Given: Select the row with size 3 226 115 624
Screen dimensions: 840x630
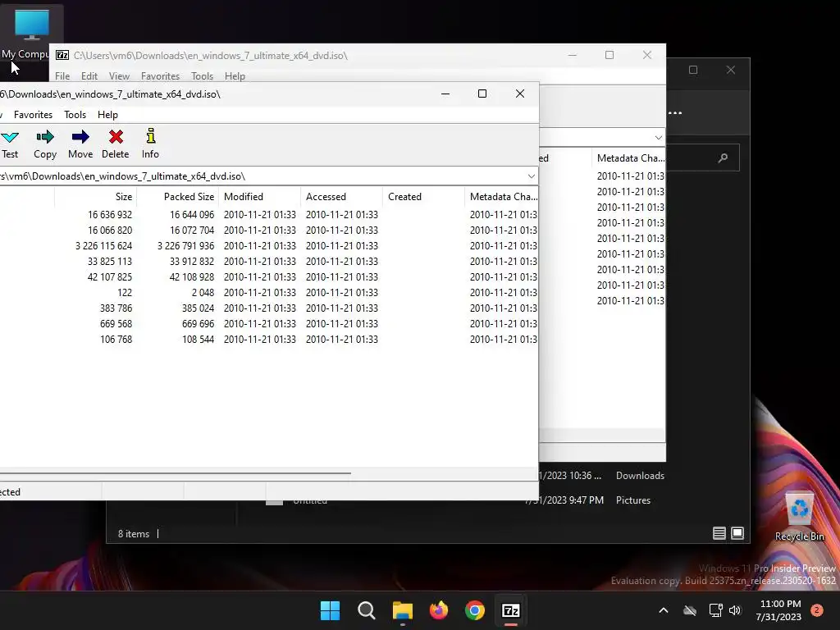Looking at the screenshot, I should click(x=269, y=245).
